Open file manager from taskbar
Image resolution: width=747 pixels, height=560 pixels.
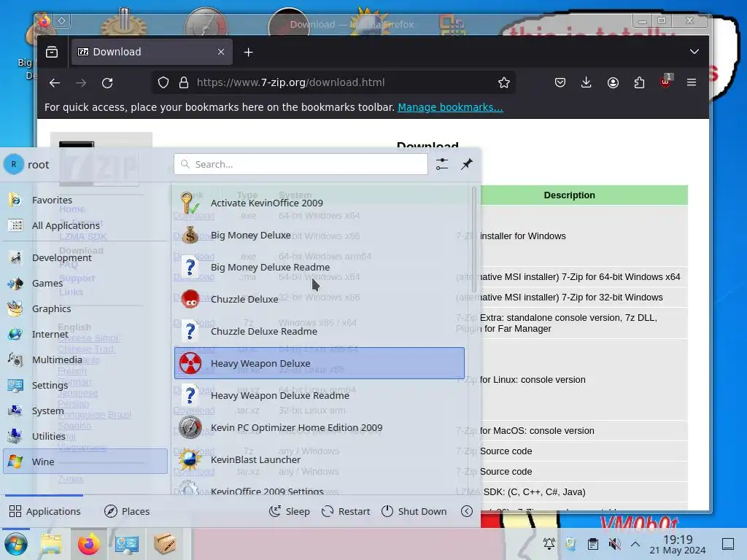tap(52, 544)
